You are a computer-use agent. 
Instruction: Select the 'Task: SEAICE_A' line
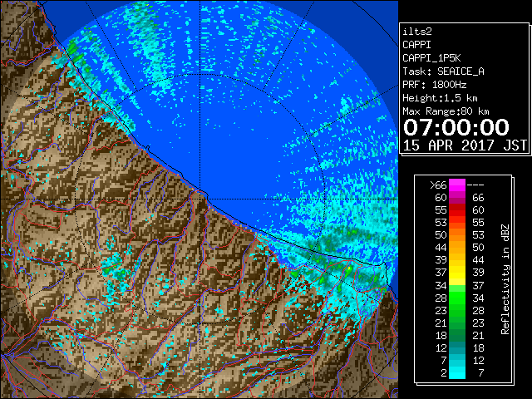point(443,71)
